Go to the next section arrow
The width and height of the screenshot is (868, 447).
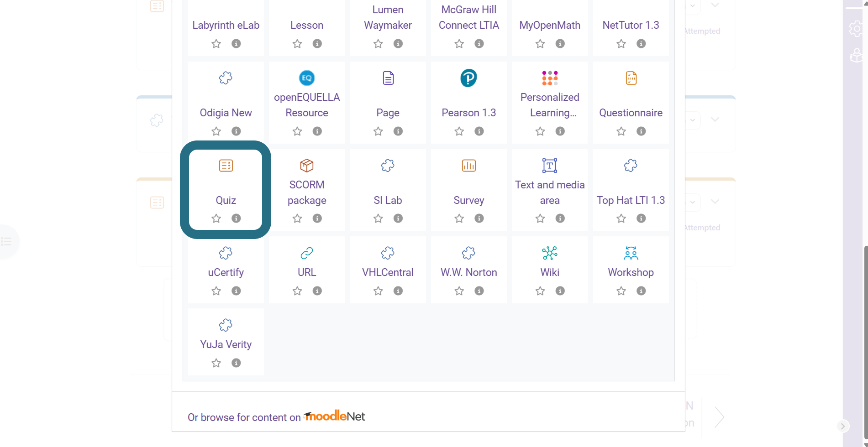click(x=719, y=417)
